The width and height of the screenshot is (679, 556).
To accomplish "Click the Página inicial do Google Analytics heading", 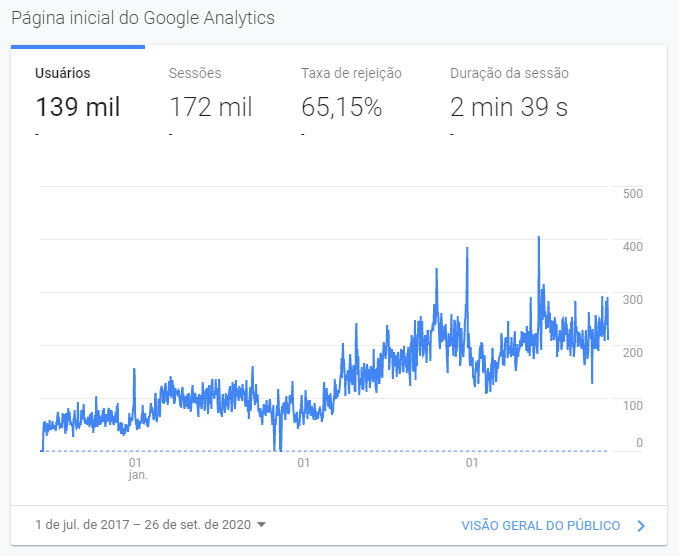I will click(143, 19).
